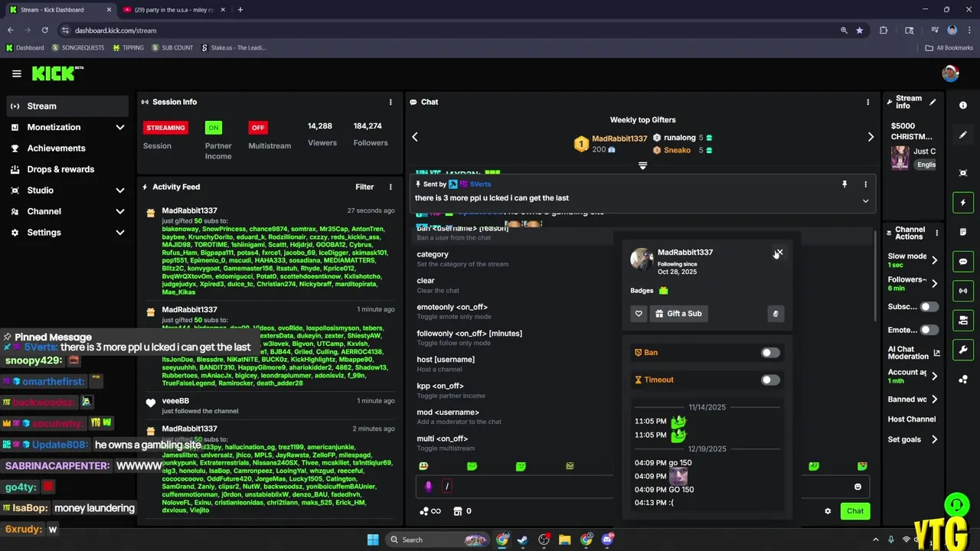
Task: Click chat bubble icon in right toolbar
Action: coord(963,262)
